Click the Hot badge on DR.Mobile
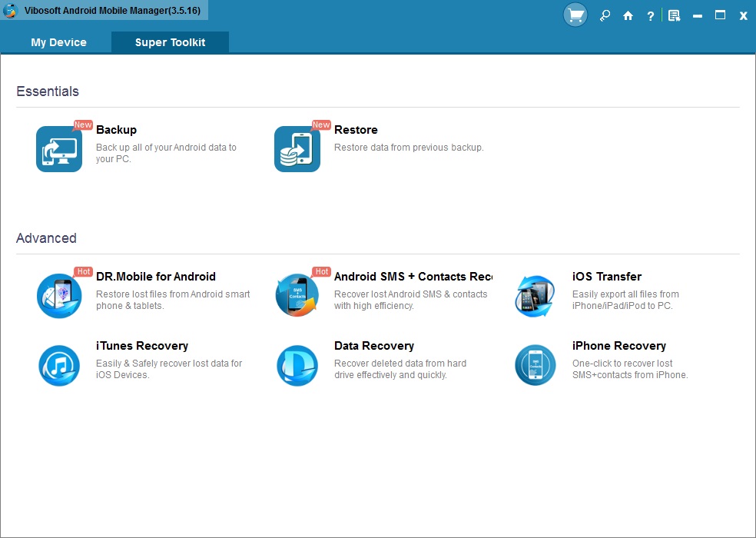The image size is (756, 538). pyautogui.click(x=83, y=271)
